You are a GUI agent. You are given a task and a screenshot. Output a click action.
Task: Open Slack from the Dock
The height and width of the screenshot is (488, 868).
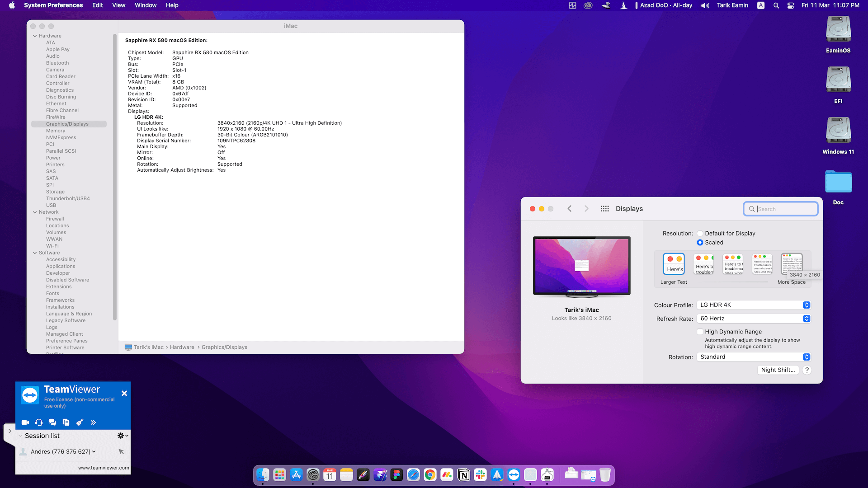[x=480, y=475]
